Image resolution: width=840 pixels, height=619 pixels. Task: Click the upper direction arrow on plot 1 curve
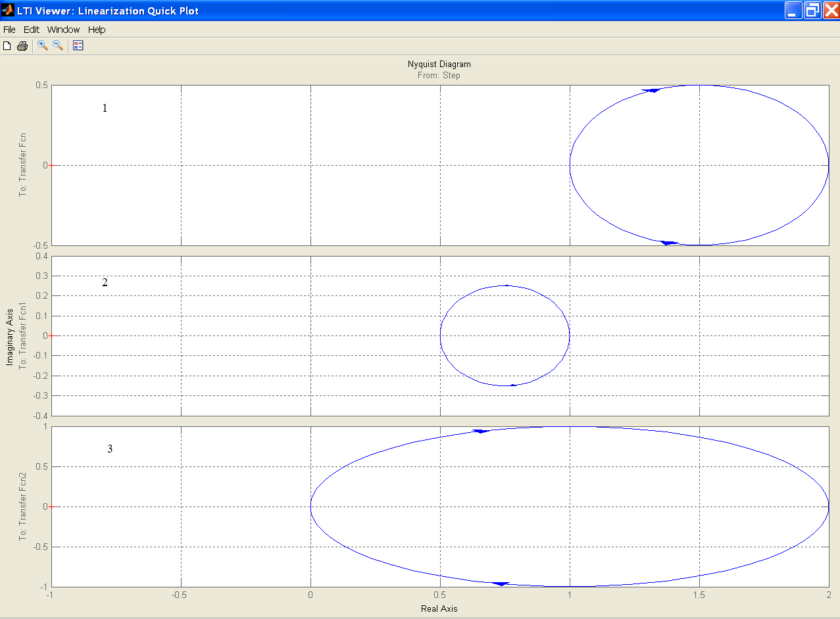651,90
